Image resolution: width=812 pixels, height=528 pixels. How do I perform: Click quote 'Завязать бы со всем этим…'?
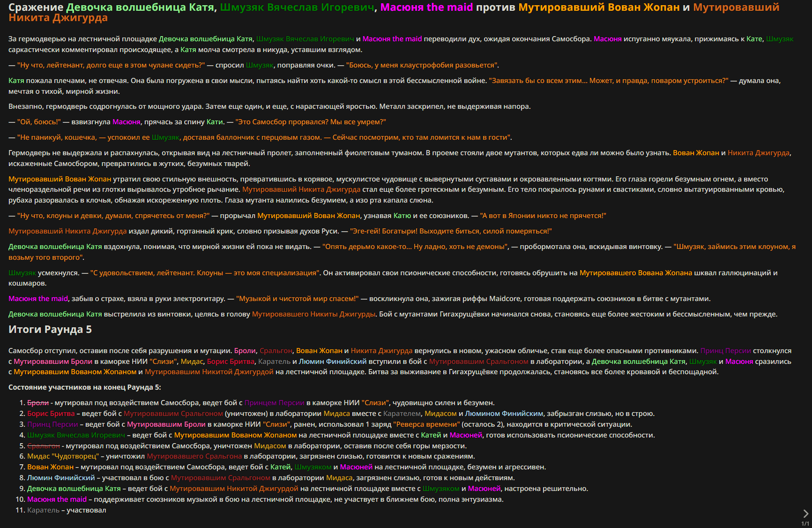[609, 81]
